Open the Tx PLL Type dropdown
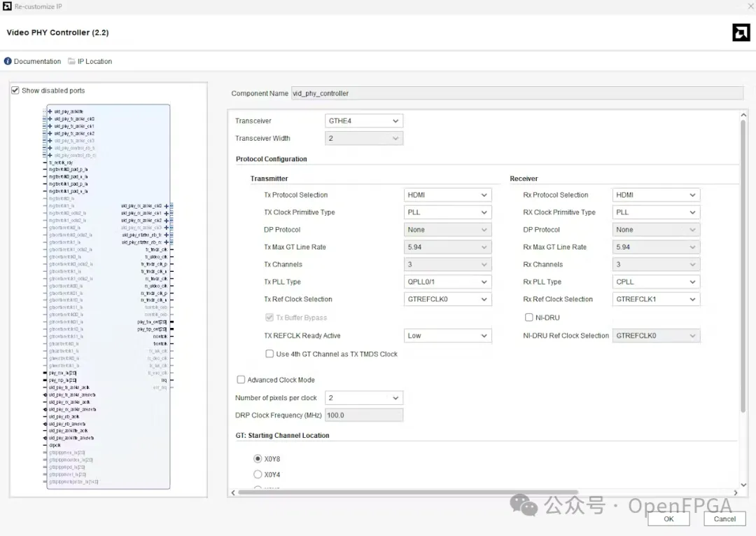 [447, 282]
